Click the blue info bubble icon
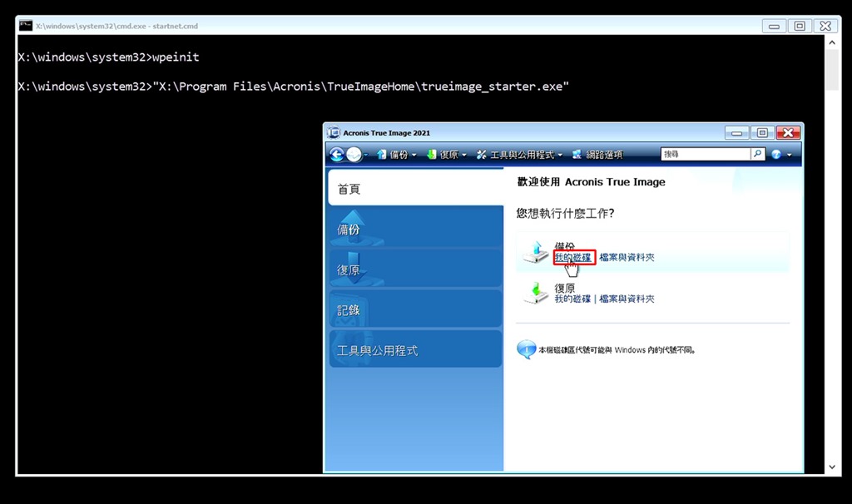 pos(526,349)
